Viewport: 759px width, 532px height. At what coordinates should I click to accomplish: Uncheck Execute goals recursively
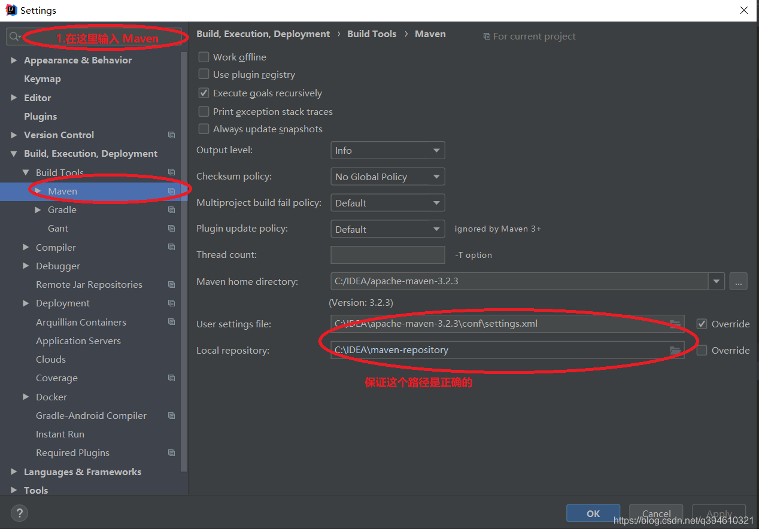(x=204, y=93)
